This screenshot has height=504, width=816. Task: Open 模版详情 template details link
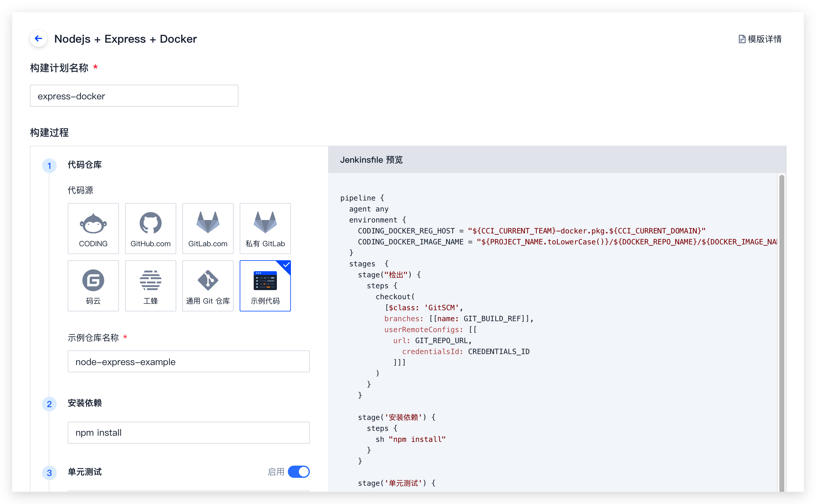[x=760, y=39]
